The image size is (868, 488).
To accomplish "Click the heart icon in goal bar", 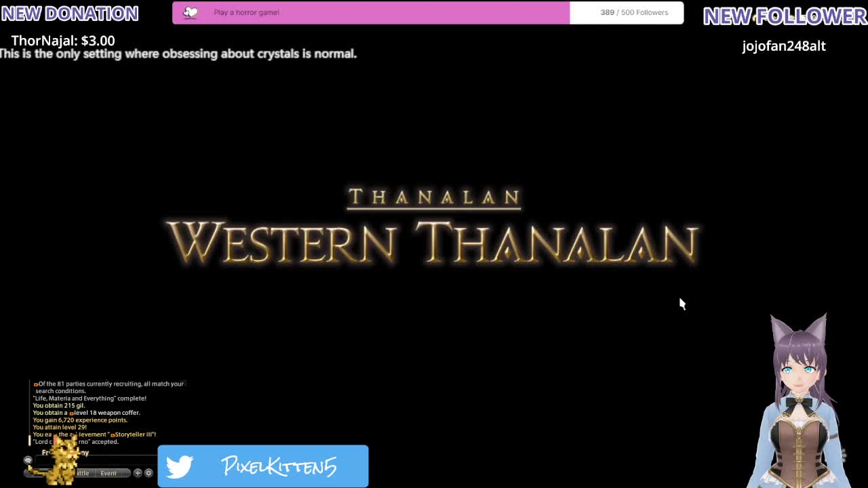I will (x=191, y=12).
